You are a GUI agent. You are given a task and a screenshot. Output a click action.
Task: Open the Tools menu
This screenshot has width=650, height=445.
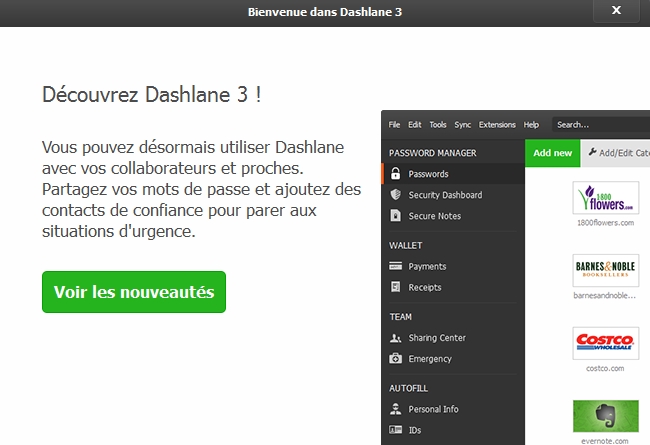coord(438,125)
